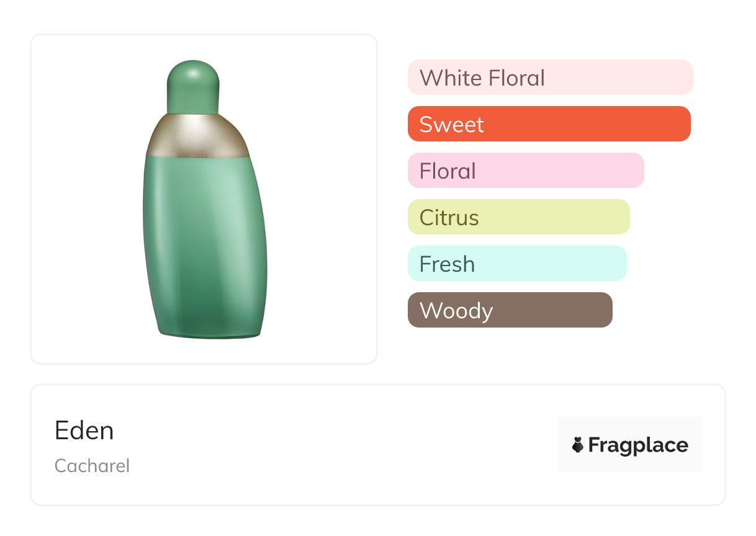Open the Fragplace wordmark link

click(x=638, y=445)
